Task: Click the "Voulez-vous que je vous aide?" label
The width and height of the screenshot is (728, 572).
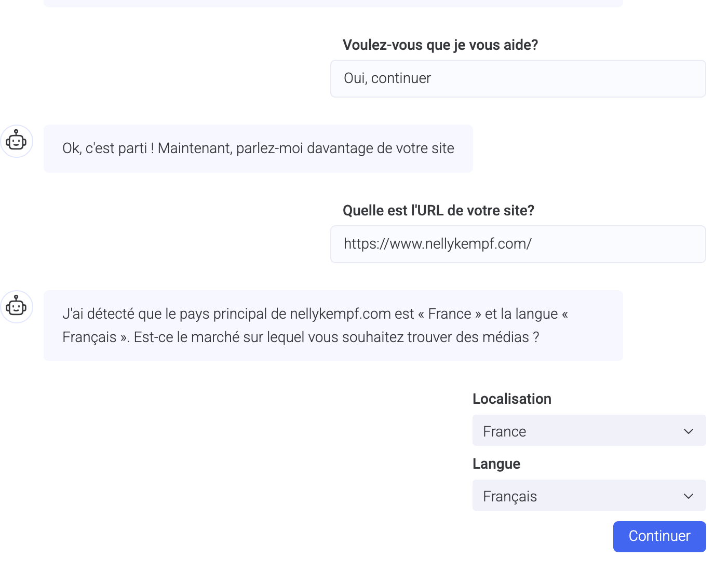Action: [440, 45]
